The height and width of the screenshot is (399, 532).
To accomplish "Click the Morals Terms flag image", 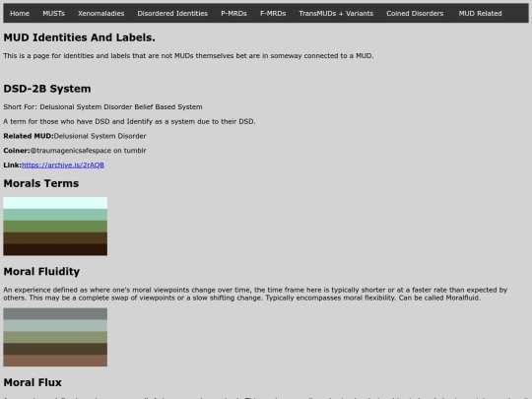I will coord(55,227).
